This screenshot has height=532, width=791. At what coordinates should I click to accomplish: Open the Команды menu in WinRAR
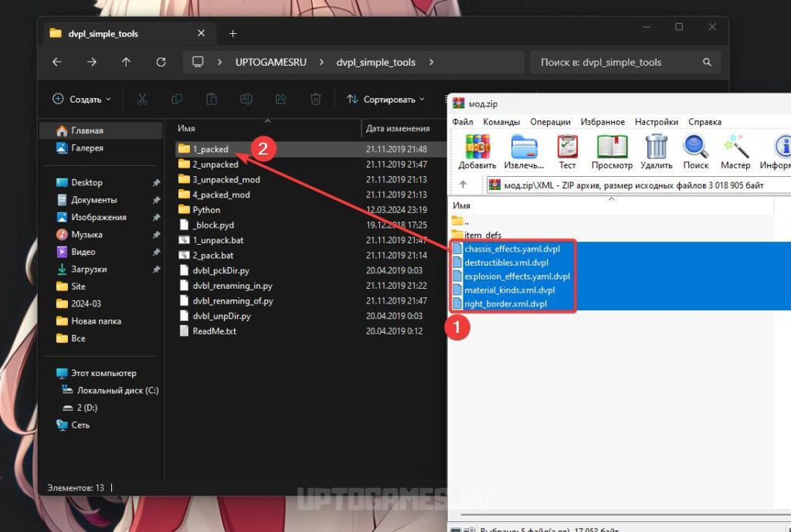(501, 121)
